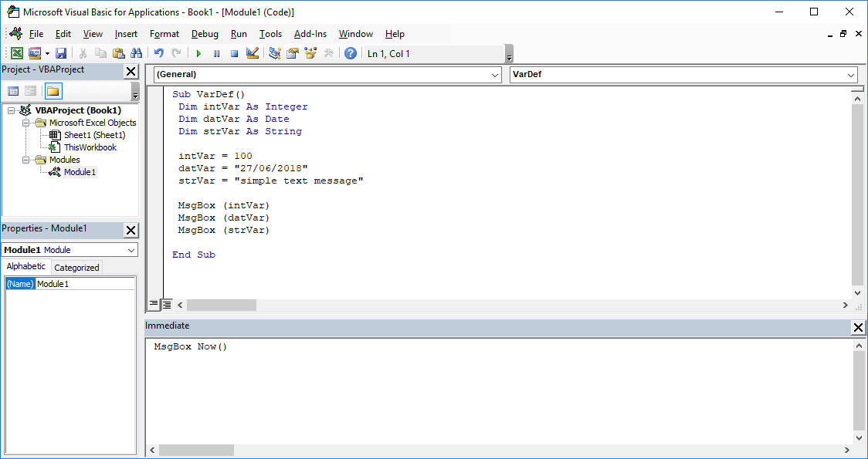Click the code window scroll down arrow
The height and width of the screenshot is (459, 868).
pos(857,293)
